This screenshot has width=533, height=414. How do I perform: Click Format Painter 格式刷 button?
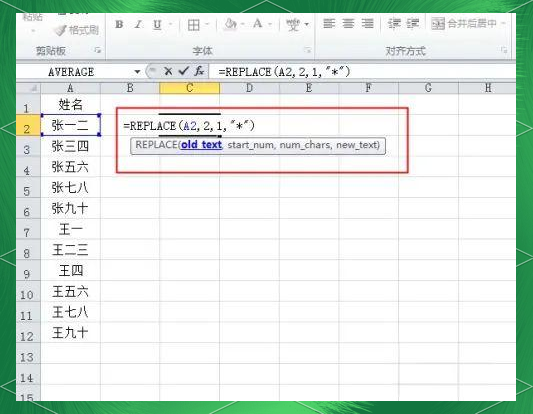76,30
